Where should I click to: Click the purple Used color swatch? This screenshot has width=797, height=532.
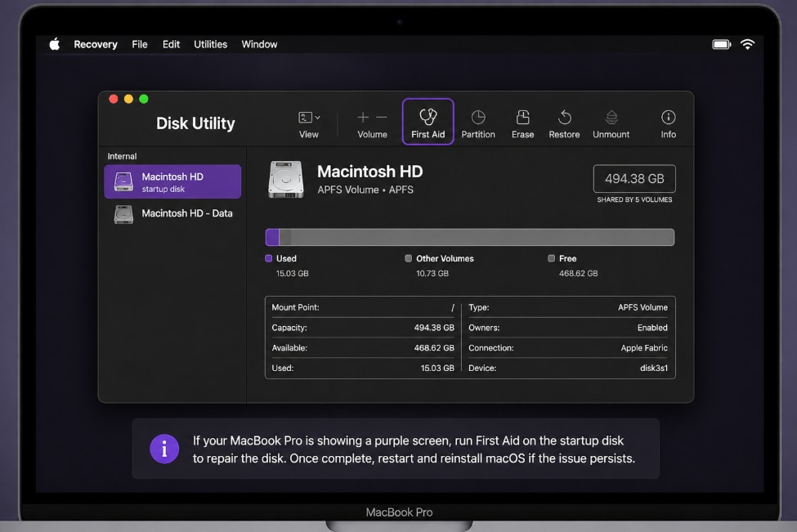[268, 258]
